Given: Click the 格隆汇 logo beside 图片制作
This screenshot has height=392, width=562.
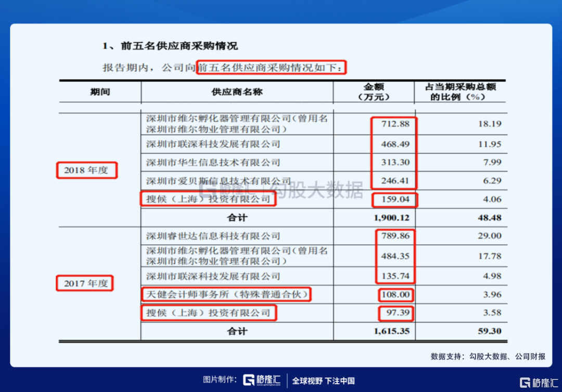Looking at the screenshot, I should coord(262,380).
